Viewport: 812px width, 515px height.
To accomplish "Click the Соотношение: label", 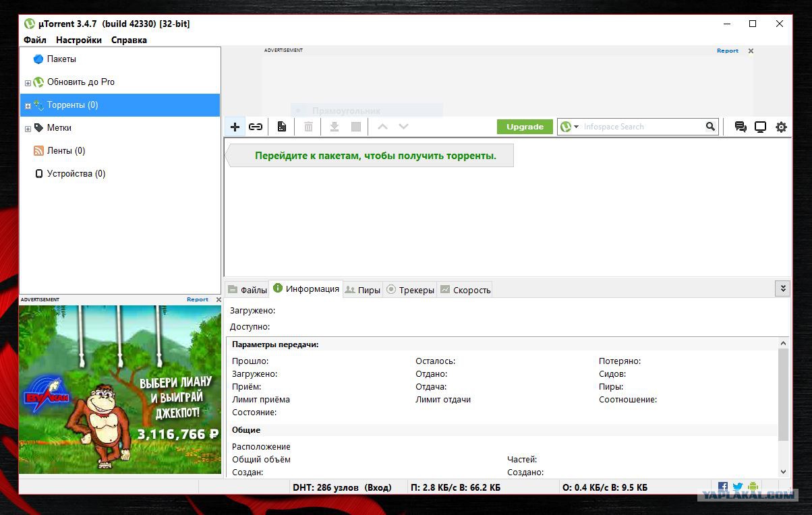I will 628,400.
